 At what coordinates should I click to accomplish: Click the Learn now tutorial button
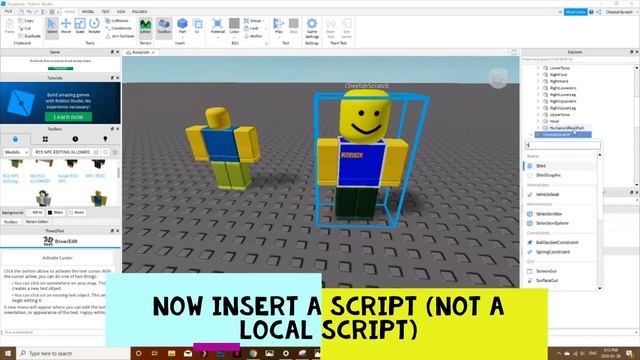coord(68,117)
